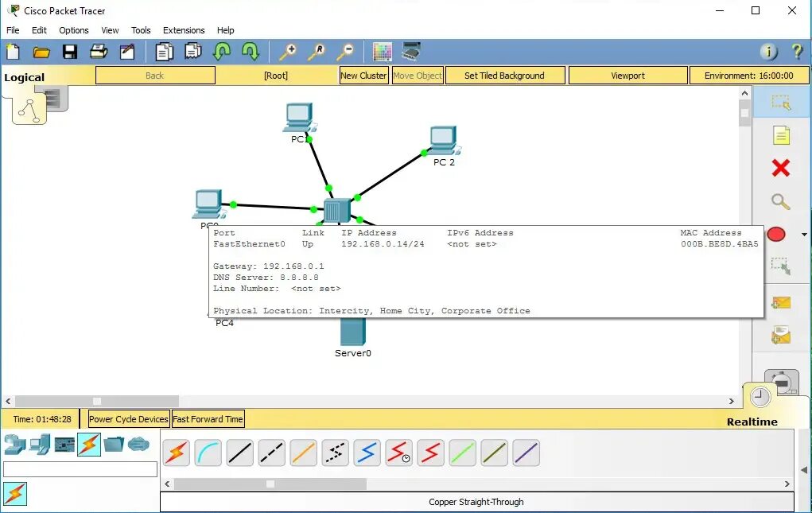Screen dimensions: 812x513
Task: Click the Network Information 'i' icon
Action: pyautogui.click(x=769, y=52)
